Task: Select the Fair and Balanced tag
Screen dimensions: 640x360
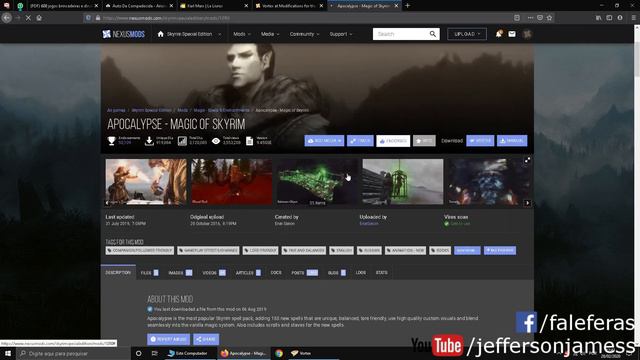Action: click(304, 251)
